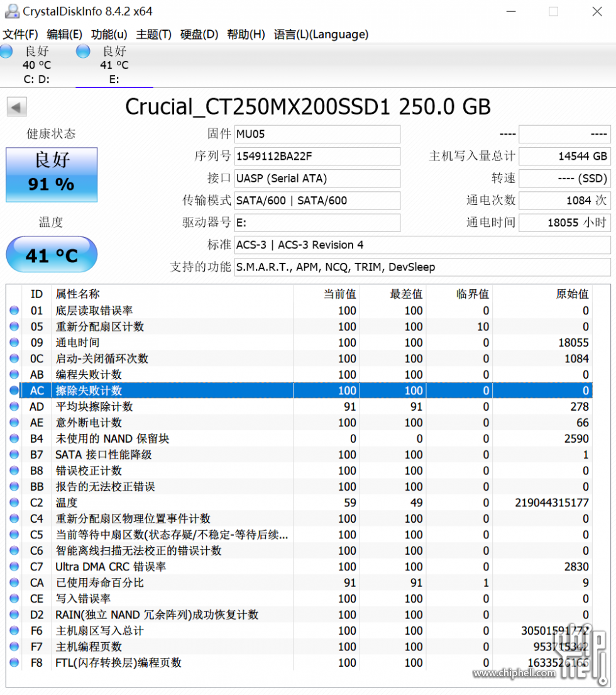Viewport: 616px width, 695px height.
Task: Click status circle for attribute 05
Action: 14,326
